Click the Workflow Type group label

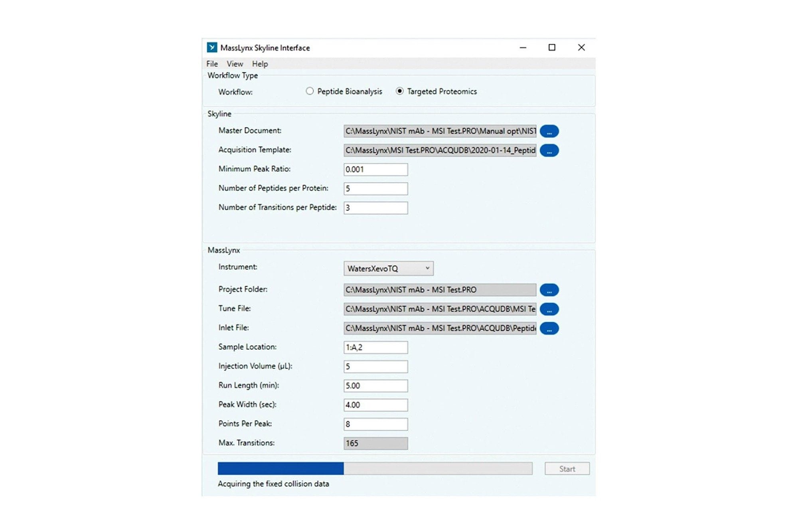pos(233,75)
